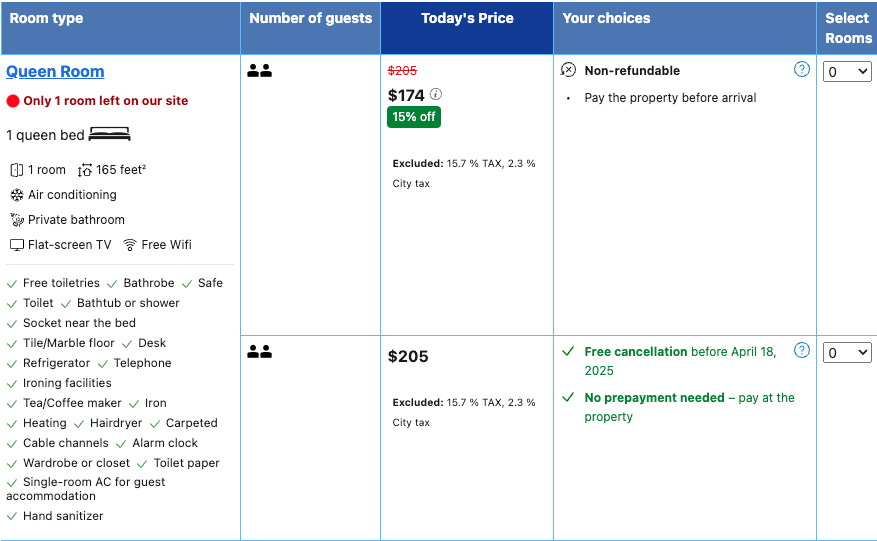Open rooms dropdown for non-refundable rate
Viewport: 877px width, 541px height.
click(x=847, y=72)
